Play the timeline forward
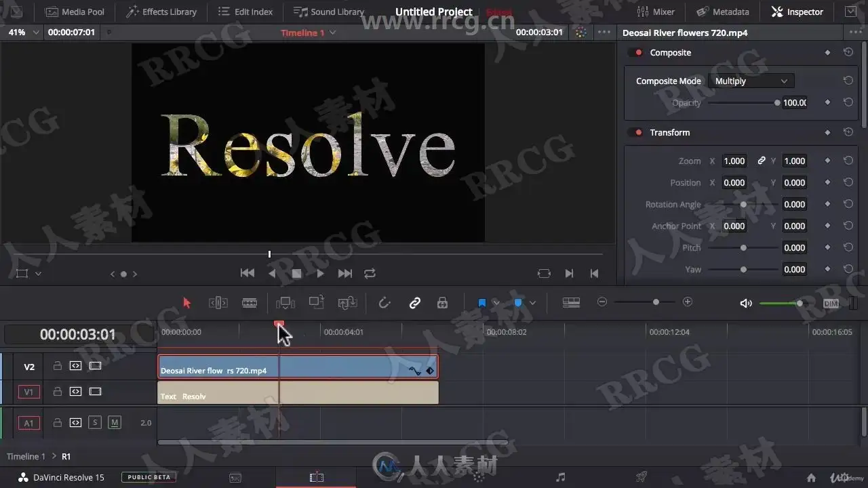 coord(321,273)
